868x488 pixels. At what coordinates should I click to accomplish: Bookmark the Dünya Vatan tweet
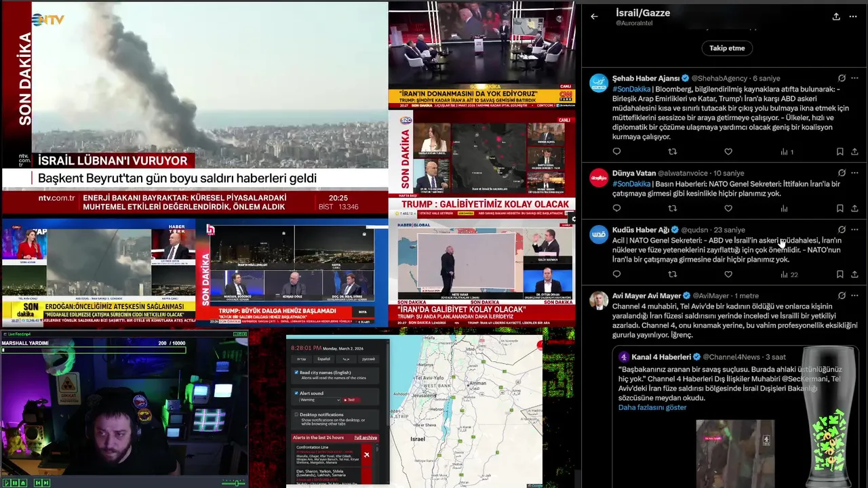tap(840, 208)
